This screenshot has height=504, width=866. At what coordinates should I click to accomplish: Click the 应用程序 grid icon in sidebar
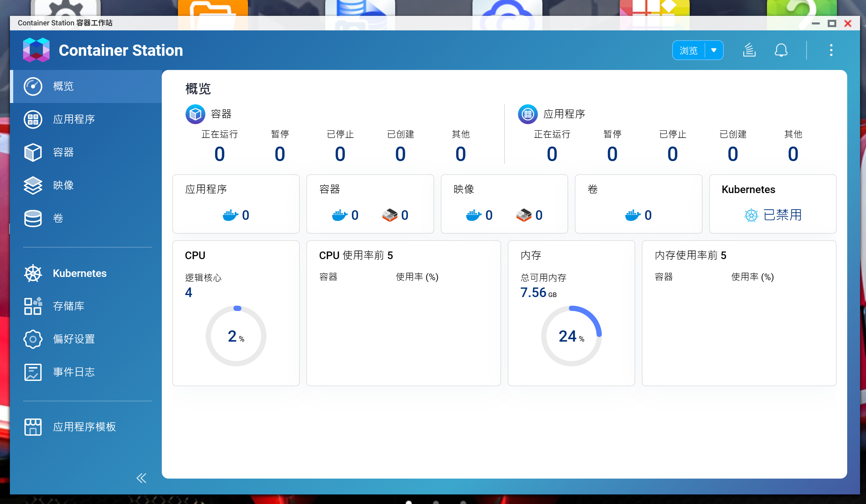(33, 119)
